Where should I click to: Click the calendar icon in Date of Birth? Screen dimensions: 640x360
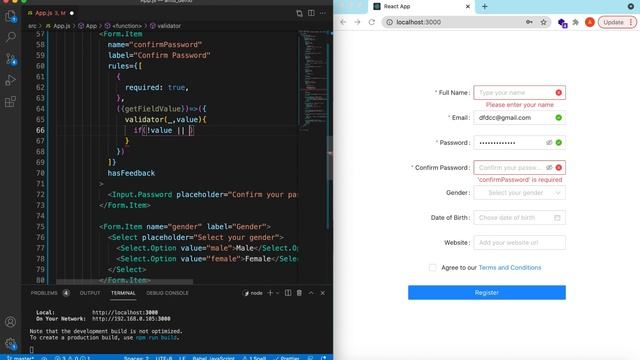point(558,218)
